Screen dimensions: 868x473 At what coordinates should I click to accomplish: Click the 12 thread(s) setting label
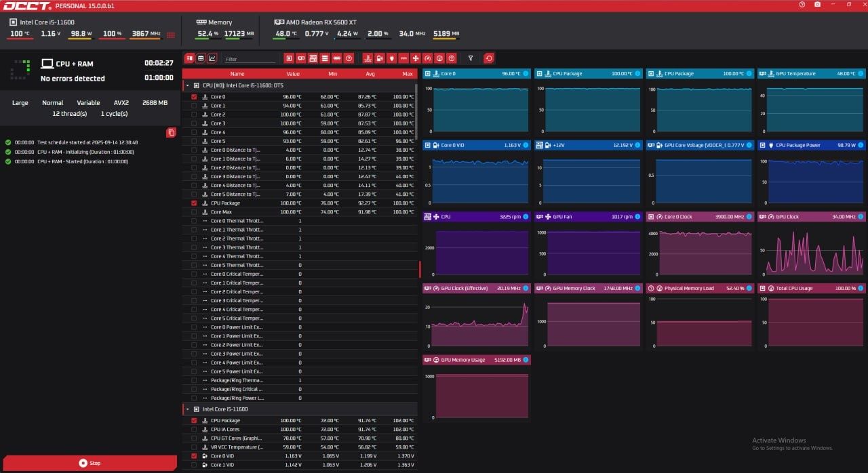tap(70, 114)
